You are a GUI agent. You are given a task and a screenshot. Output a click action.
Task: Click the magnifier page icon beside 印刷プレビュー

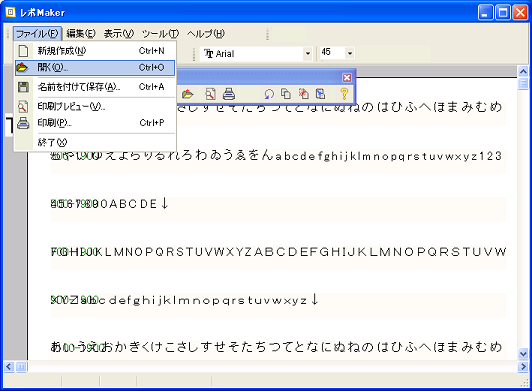tap(23, 107)
